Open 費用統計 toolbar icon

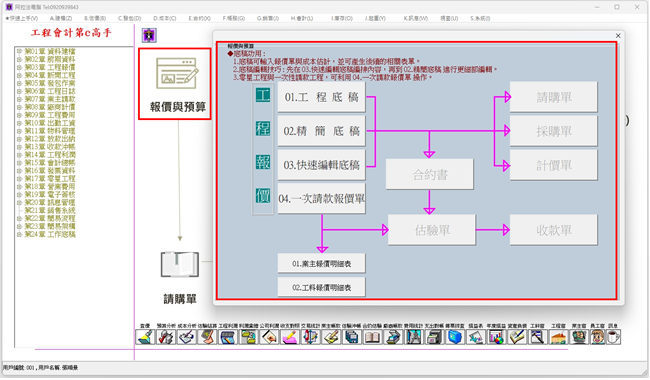click(414, 337)
